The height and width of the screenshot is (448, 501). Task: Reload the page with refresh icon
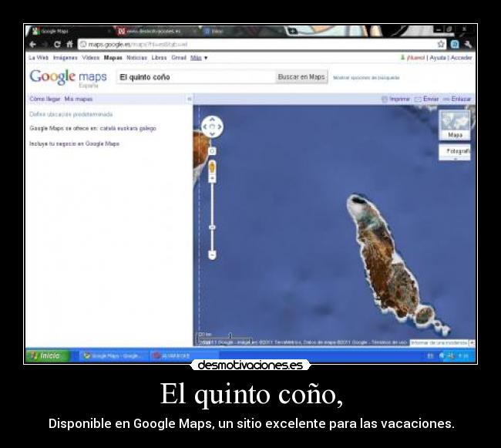tap(57, 45)
